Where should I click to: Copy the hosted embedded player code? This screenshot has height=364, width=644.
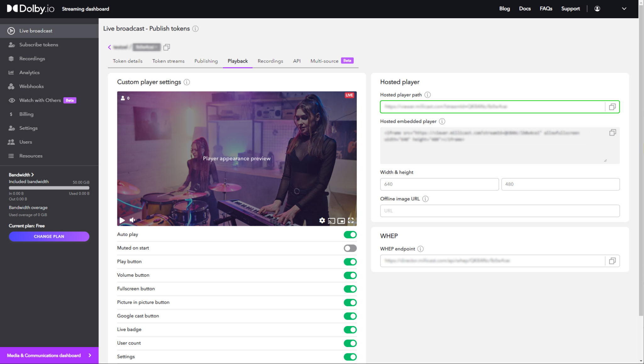click(x=612, y=133)
